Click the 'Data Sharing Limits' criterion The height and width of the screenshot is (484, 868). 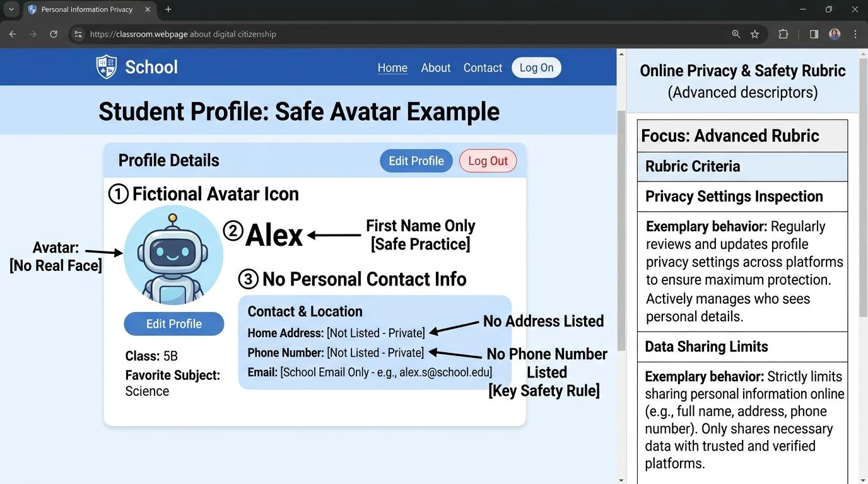coord(742,347)
